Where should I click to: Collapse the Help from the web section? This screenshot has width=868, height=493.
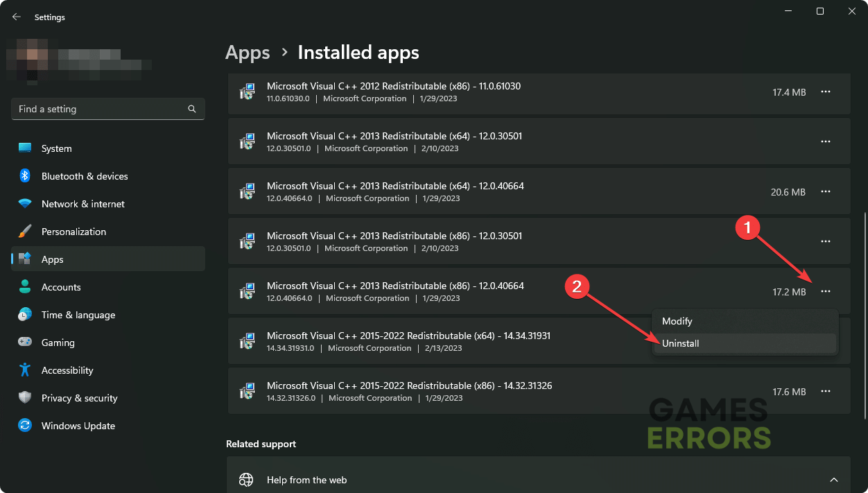833,480
